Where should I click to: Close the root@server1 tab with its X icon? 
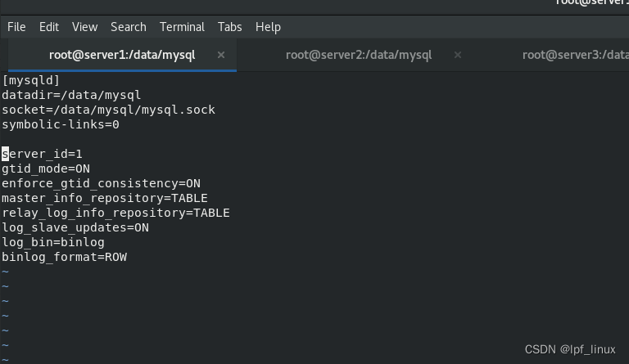point(221,55)
